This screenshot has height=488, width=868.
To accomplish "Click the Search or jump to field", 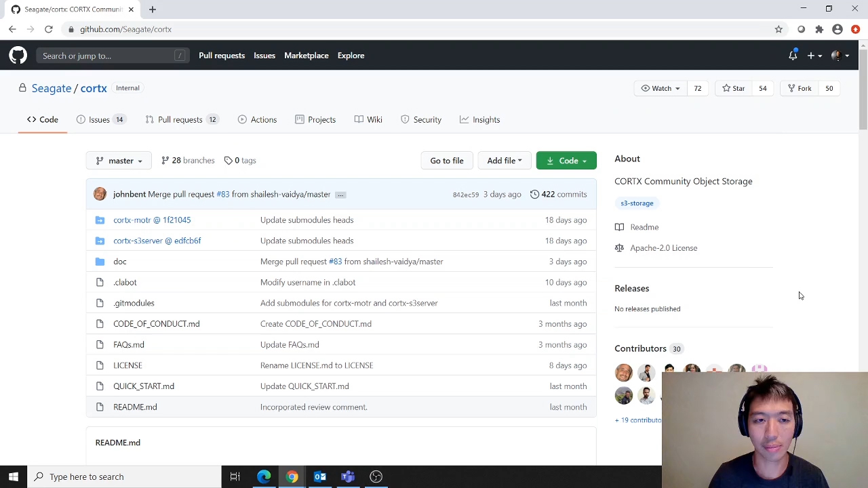I will [x=113, y=56].
